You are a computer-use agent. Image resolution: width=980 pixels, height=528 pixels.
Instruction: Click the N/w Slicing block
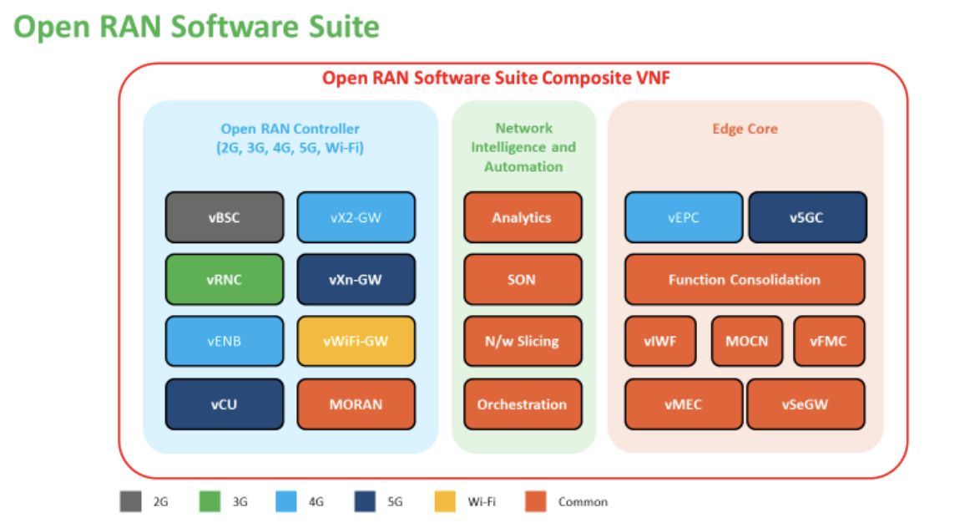coord(522,341)
